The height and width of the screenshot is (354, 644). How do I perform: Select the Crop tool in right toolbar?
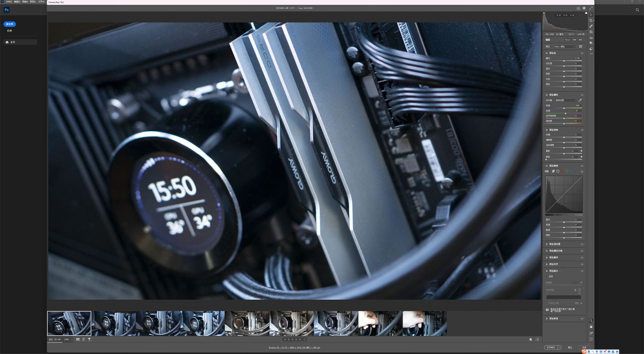coord(591,21)
